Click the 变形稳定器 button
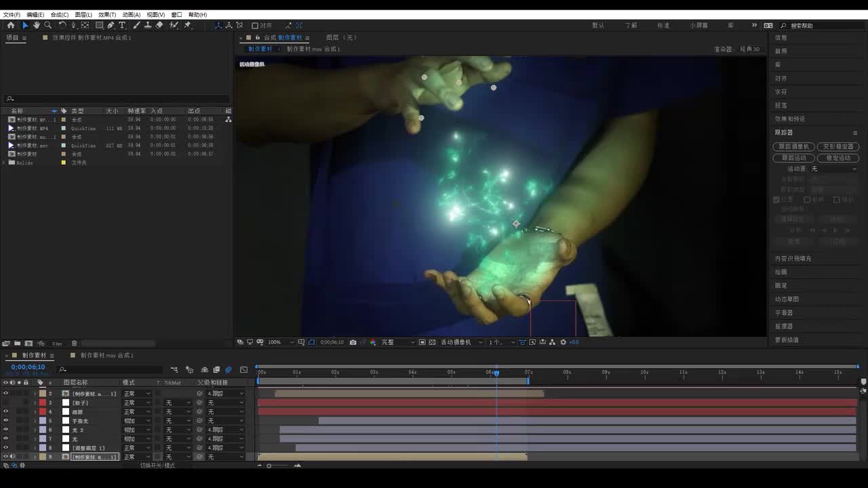868x488 pixels. pyautogui.click(x=838, y=146)
